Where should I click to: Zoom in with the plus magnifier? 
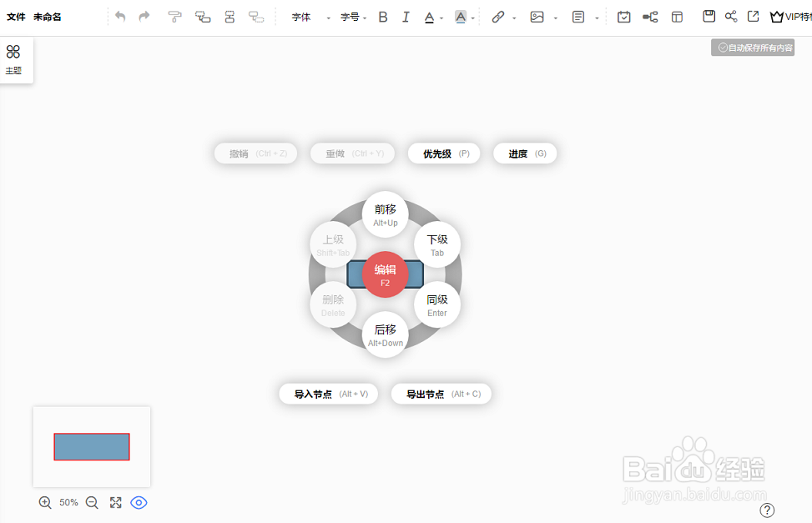pyautogui.click(x=45, y=502)
